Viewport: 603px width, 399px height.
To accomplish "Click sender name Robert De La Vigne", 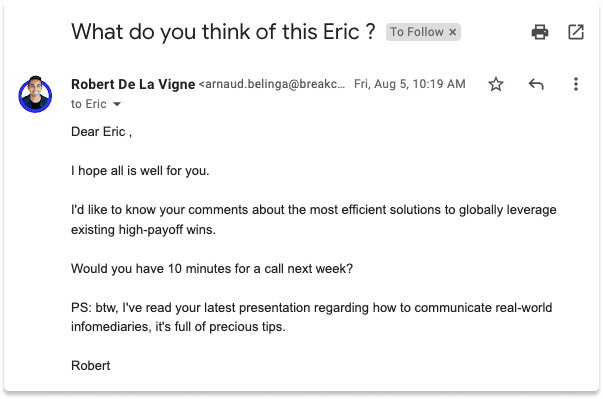I will pos(133,84).
